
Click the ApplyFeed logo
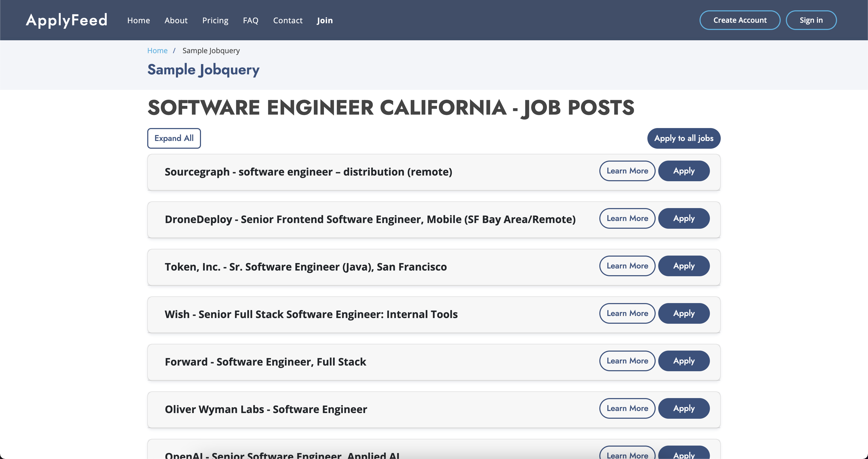[66, 20]
